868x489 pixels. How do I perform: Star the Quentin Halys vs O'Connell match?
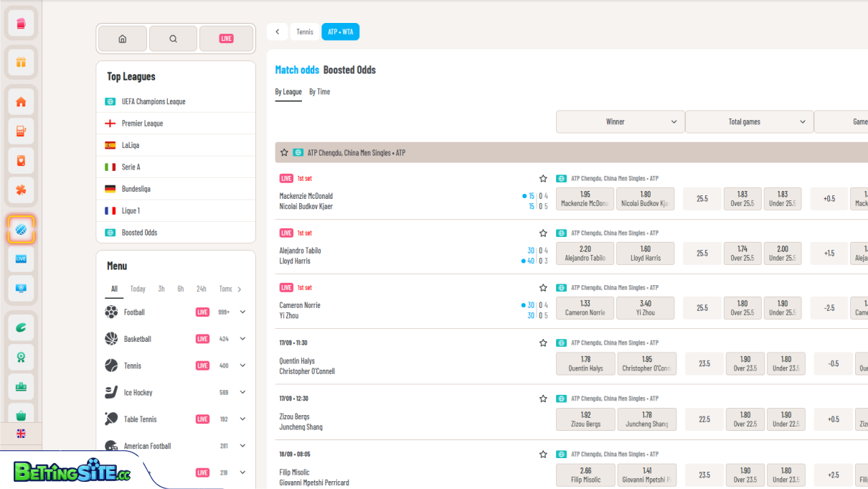pyautogui.click(x=543, y=343)
